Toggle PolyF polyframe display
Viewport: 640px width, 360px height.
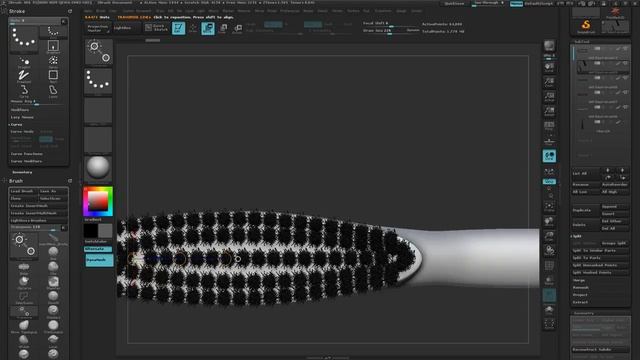(x=549, y=265)
